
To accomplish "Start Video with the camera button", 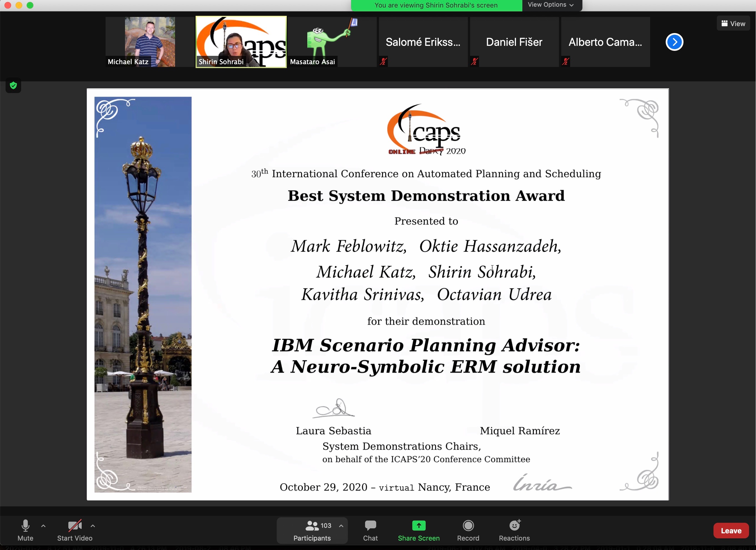I will pyautogui.click(x=75, y=530).
